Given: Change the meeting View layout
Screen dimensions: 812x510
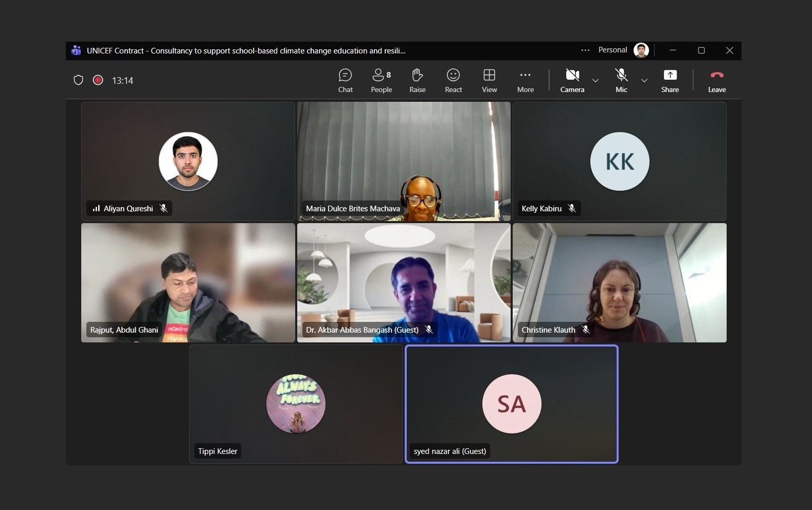Looking at the screenshot, I should point(489,81).
